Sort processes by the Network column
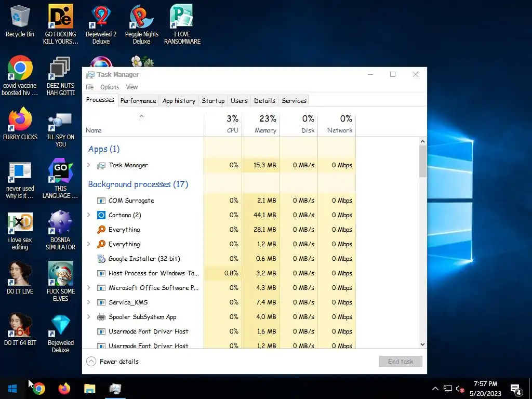 (337, 124)
